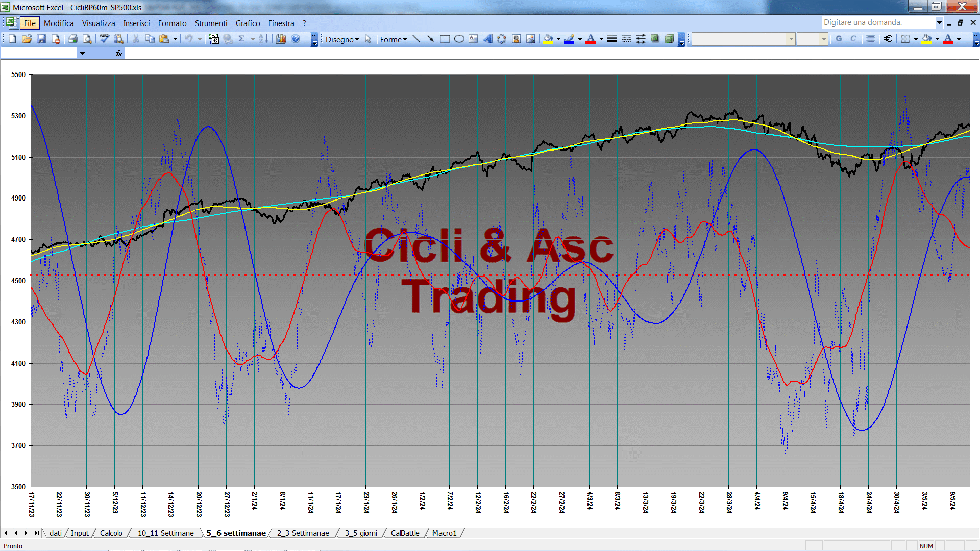Open Excel Help question mark icon
Image resolution: width=980 pixels, height=551 pixels.
click(x=296, y=39)
